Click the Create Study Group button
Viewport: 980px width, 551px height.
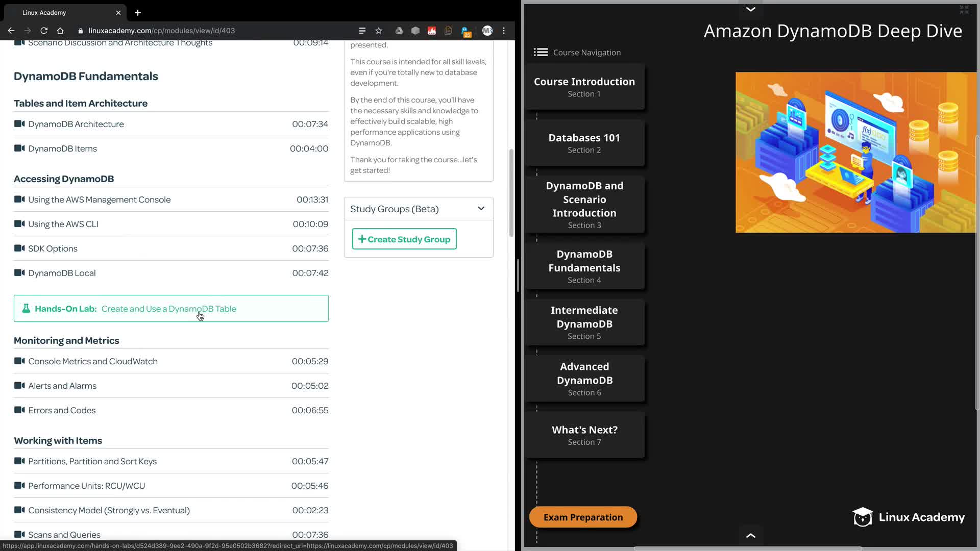tap(404, 239)
